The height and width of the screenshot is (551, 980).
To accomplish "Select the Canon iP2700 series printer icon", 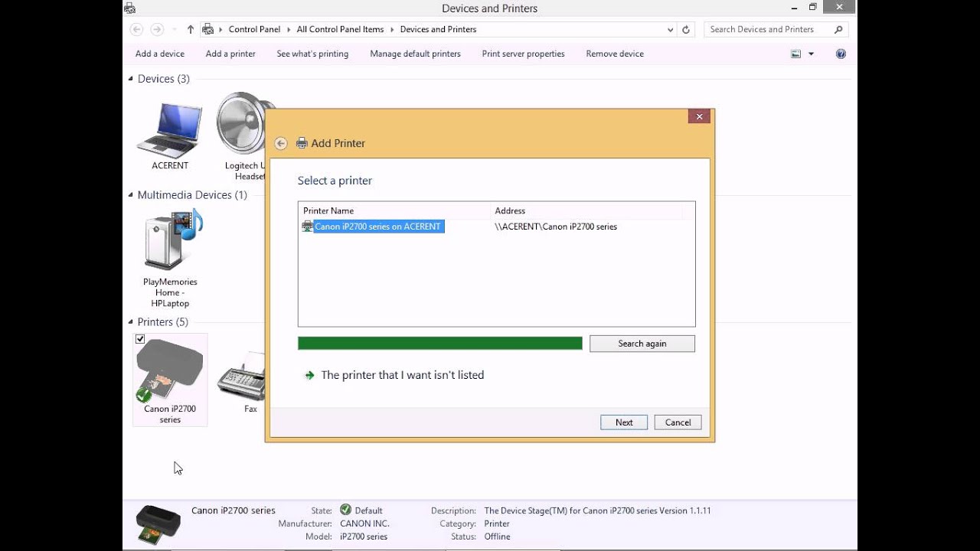I will coord(169,370).
